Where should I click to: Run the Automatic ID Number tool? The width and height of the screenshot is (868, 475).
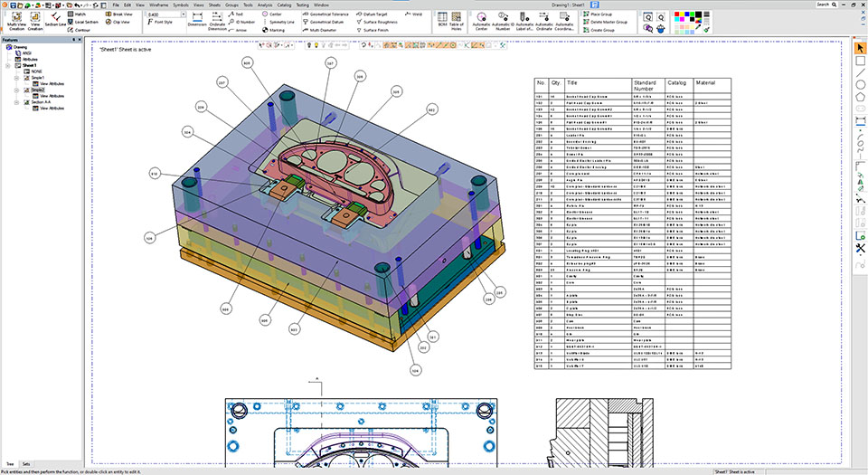coord(503,21)
